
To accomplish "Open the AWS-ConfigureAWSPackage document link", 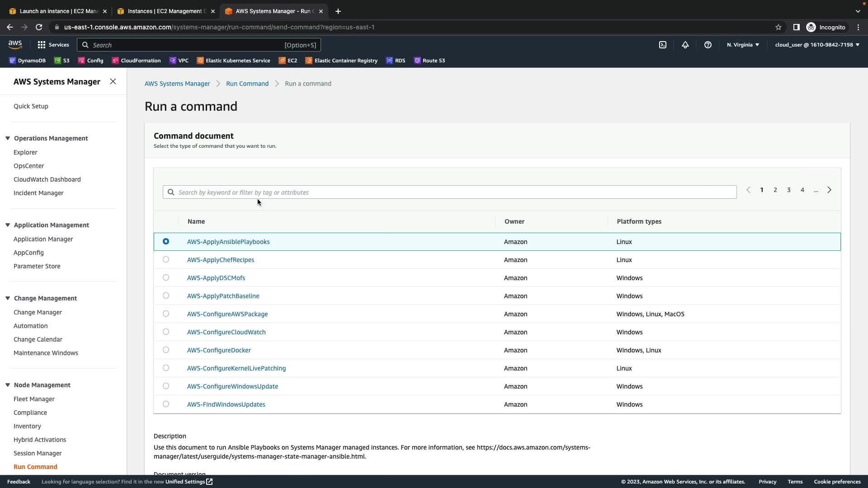I will click(227, 314).
